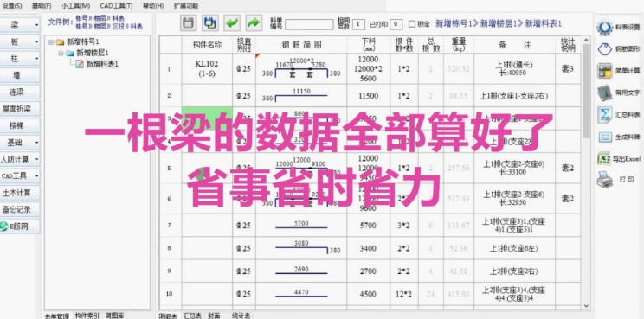644x319 pixels.
Task: Expand the 梁 dropdown arrow
Action: coord(36,25)
